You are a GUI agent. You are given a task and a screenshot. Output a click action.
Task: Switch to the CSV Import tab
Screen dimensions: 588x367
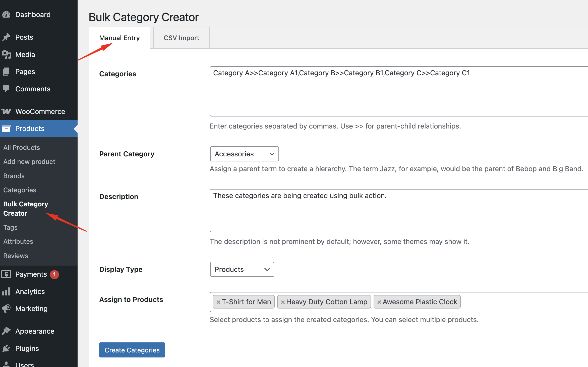coord(181,38)
